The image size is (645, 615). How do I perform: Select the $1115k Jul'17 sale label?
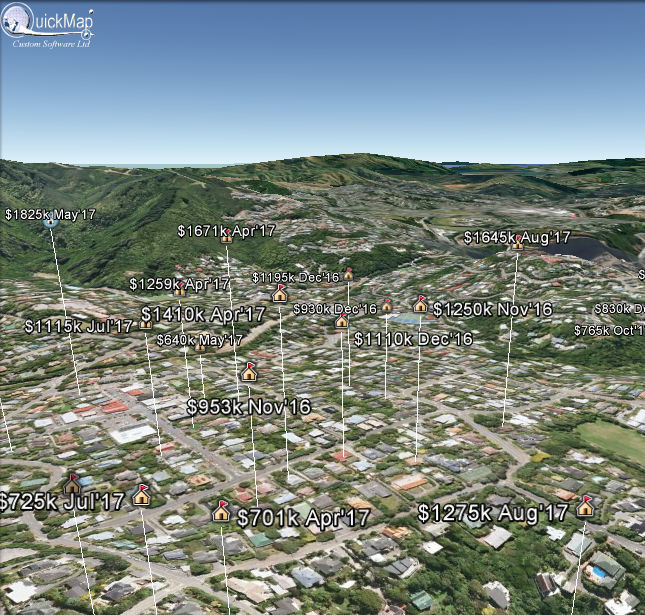(x=79, y=326)
